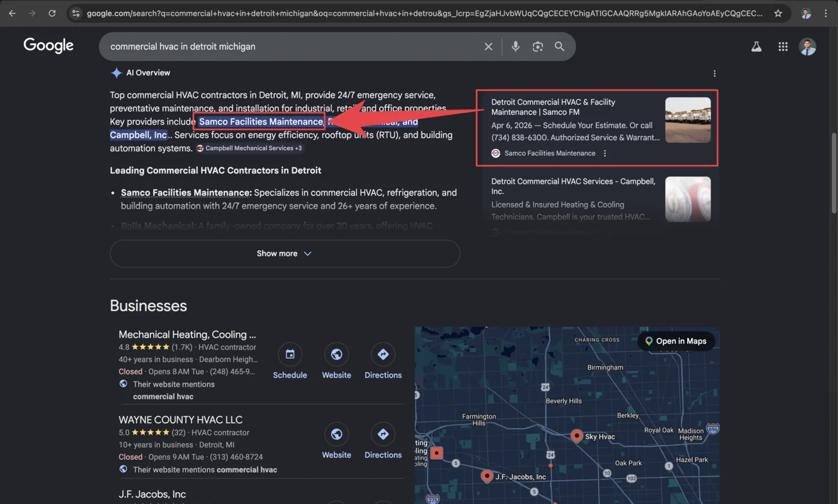Open options for Samco Facilities Maintenance source
The width and height of the screenshot is (838, 504).
tap(605, 153)
